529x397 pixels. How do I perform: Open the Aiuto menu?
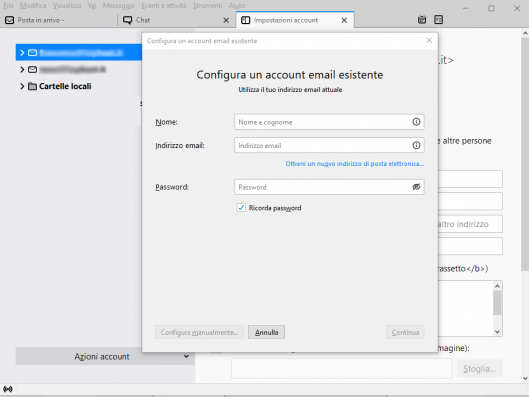click(x=237, y=5)
